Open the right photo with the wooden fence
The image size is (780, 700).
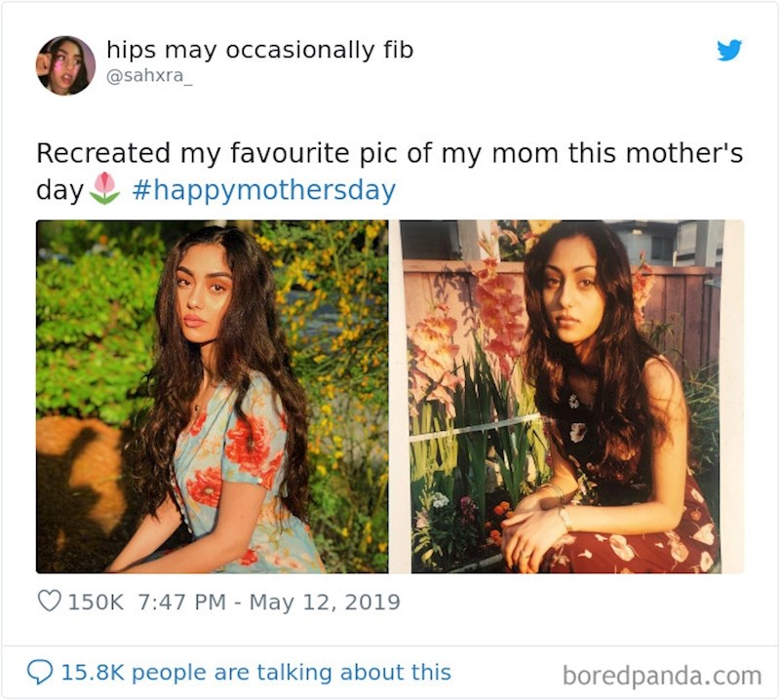(x=571, y=396)
